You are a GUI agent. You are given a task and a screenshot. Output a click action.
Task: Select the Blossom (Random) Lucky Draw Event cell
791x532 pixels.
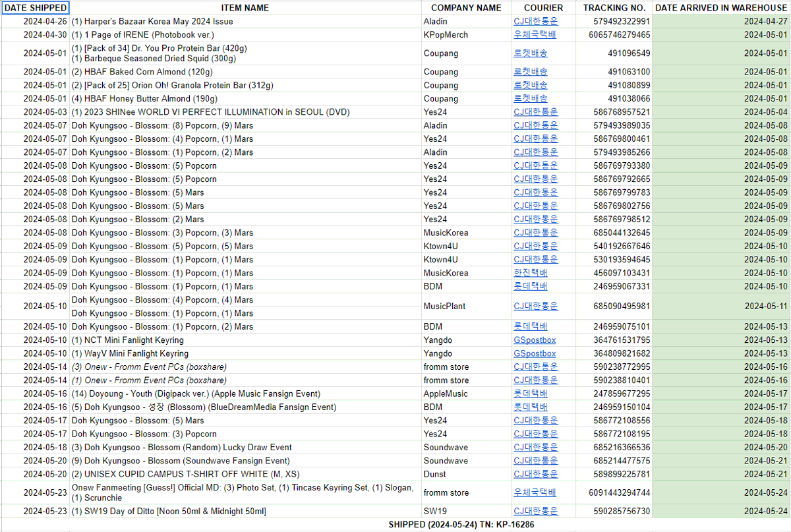tap(245, 447)
